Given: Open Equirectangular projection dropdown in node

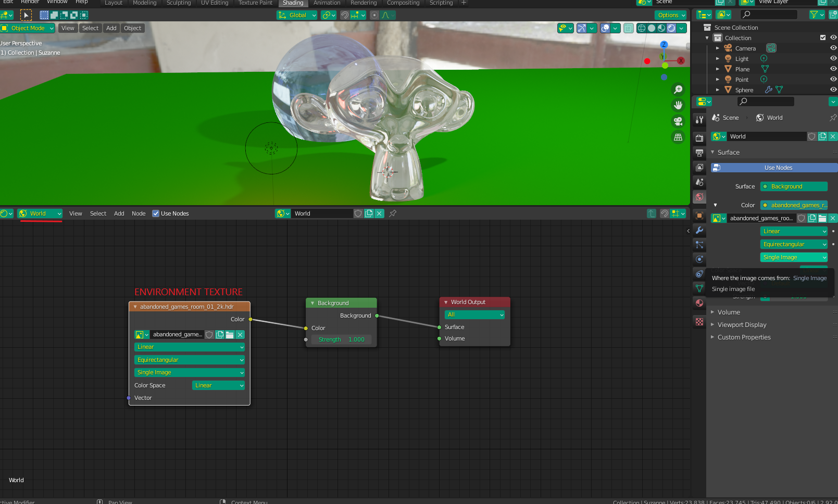Looking at the screenshot, I should (190, 360).
